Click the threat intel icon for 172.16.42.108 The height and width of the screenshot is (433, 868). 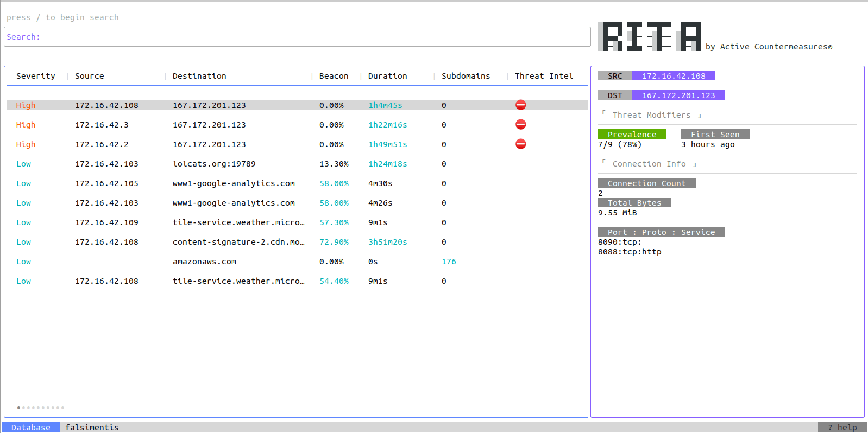click(520, 105)
